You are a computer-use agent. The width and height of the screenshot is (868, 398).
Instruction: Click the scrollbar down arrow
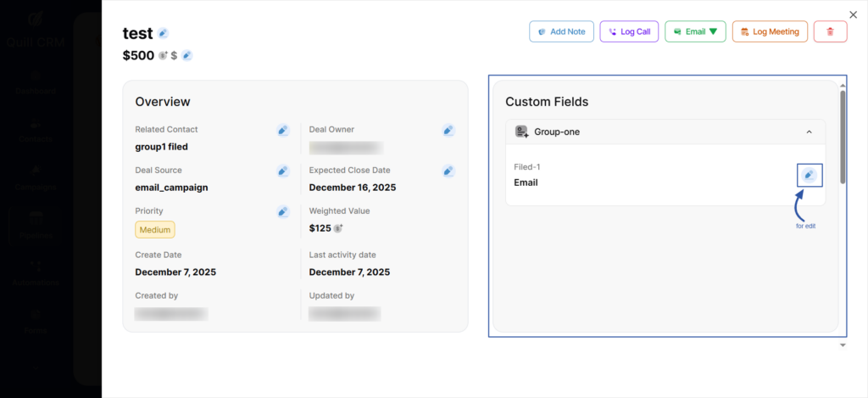tap(843, 345)
